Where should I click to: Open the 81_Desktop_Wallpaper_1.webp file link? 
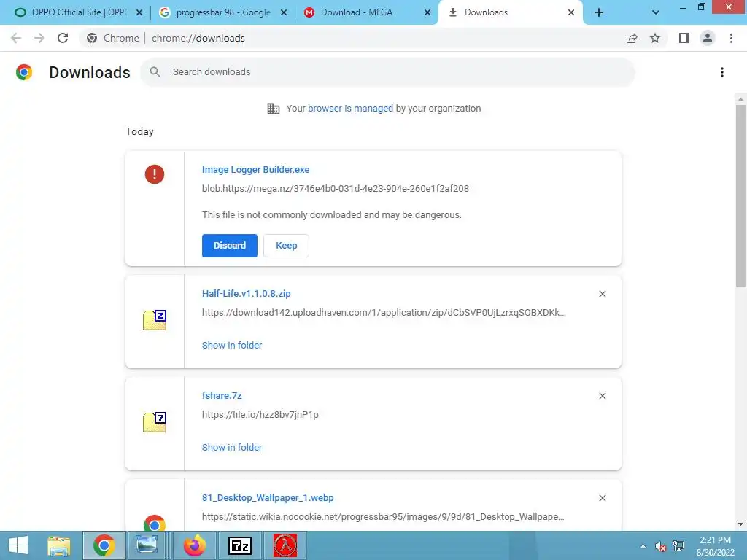[268, 497]
